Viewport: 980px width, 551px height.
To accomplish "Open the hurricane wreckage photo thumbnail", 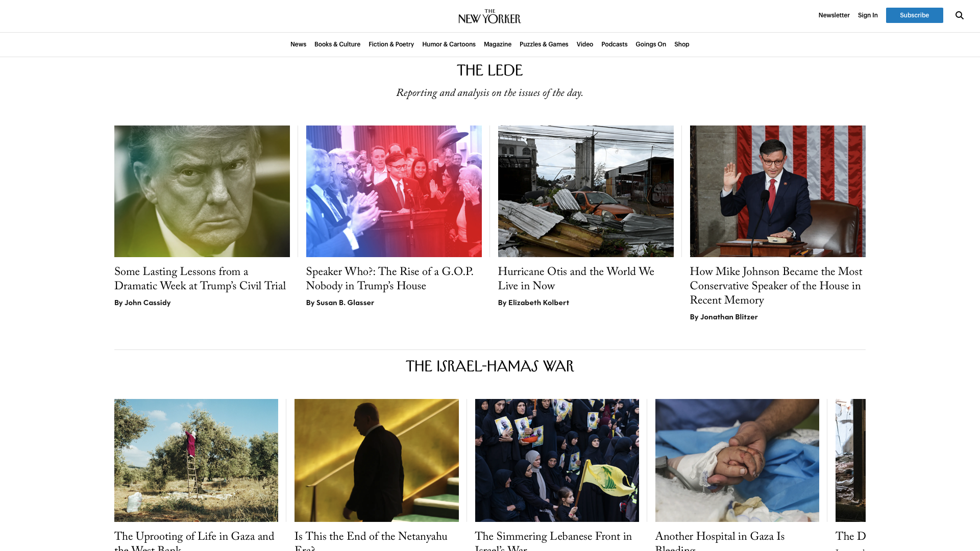I will pyautogui.click(x=586, y=191).
